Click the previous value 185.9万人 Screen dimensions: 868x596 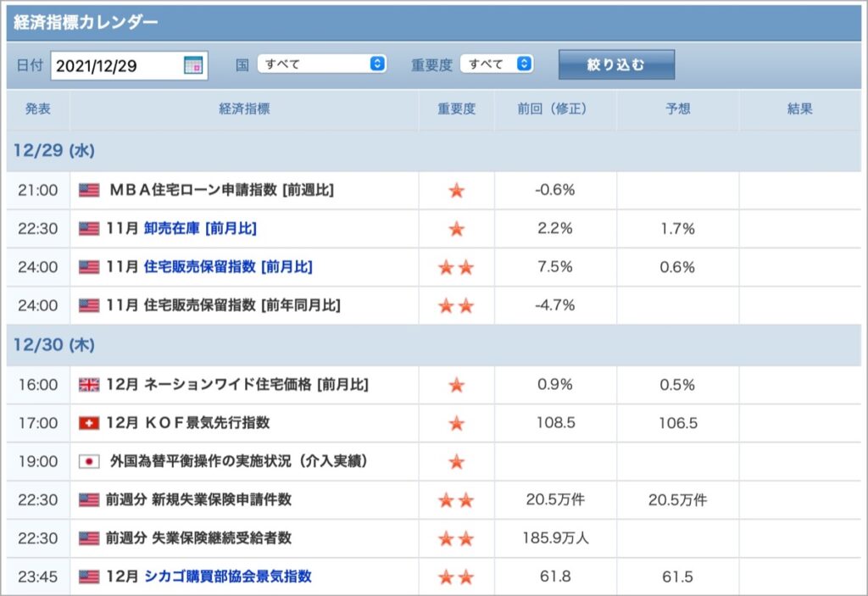[x=555, y=538]
